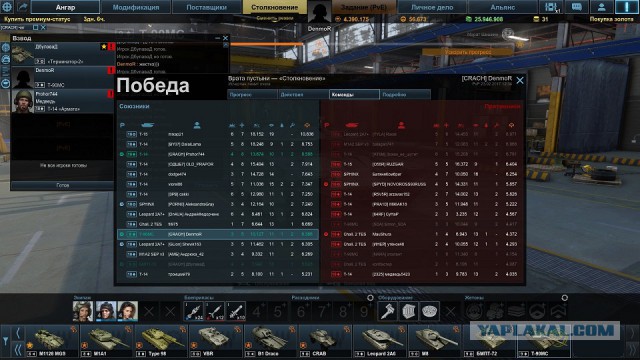
Task: Select Prohor744 platoon member with T-14 Армата
Action: tap(62, 101)
